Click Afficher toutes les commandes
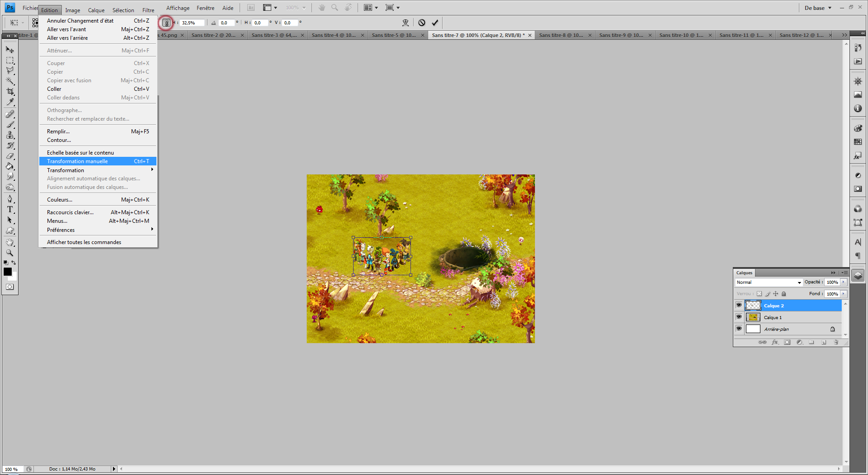868x475 pixels. tap(98, 242)
